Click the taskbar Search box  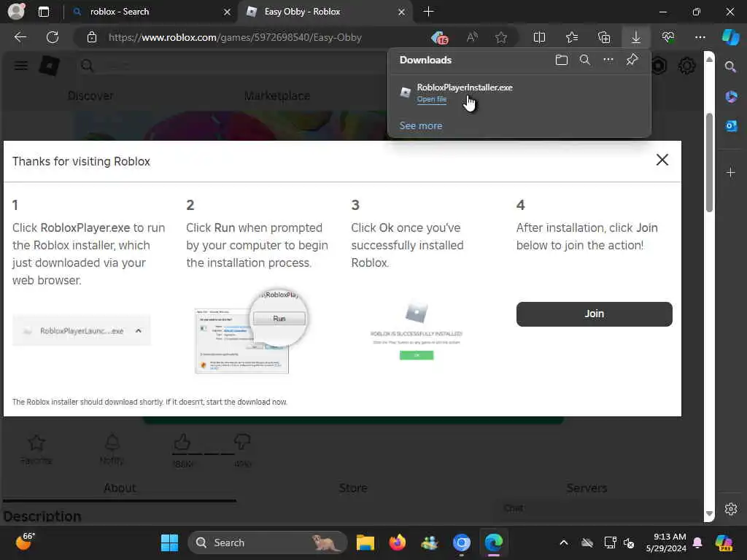click(267, 542)
